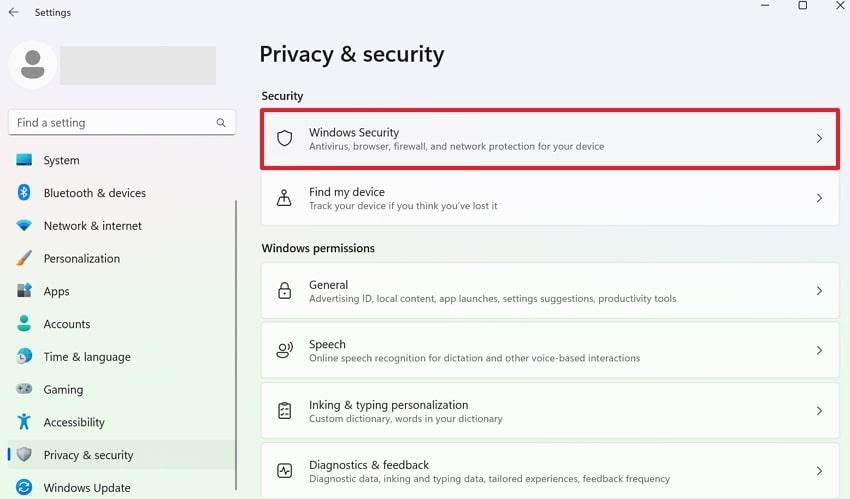This screenshot has width=850, height=499.
Task: Click the Speech recognition icon
Action: (x=284, y=351)
